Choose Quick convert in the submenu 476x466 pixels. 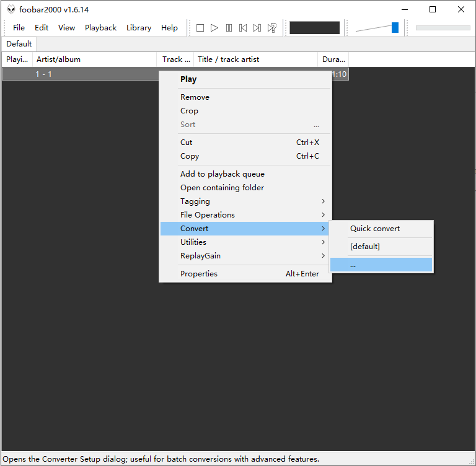[381, 229]
